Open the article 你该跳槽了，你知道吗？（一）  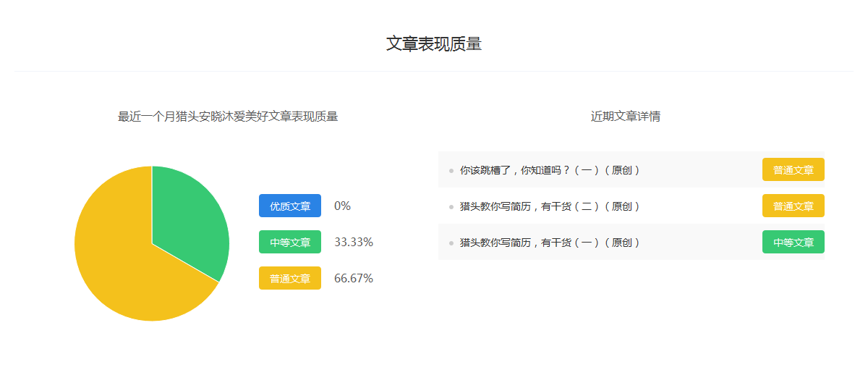click(550, 170)
